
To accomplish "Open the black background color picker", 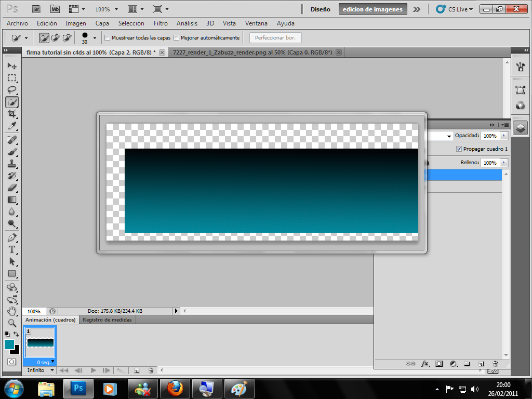I will (17, 352).
